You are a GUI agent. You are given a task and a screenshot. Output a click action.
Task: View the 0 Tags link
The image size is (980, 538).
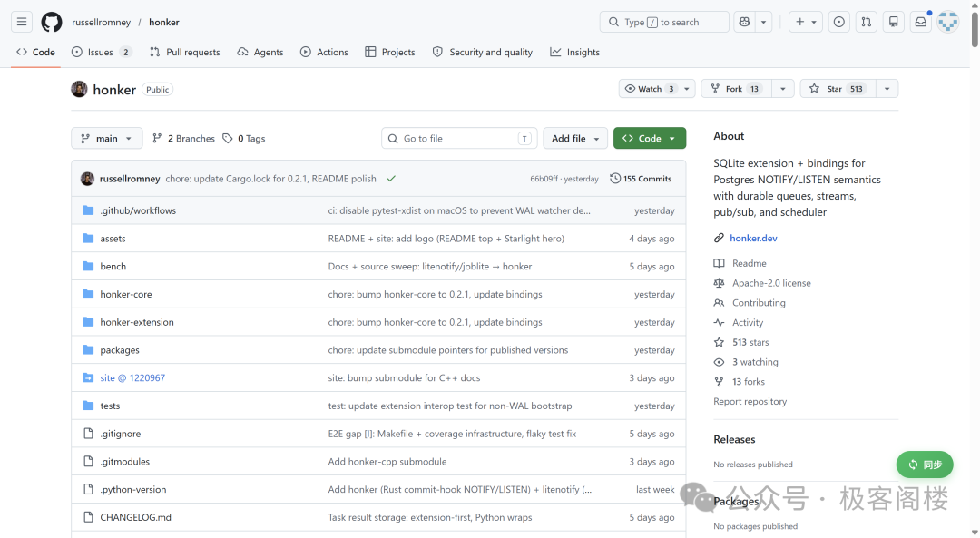click(244, 138)
